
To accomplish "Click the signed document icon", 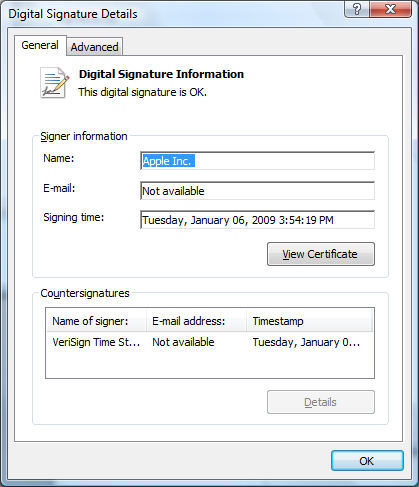I will pyautogui.click(x=55, y=83).
